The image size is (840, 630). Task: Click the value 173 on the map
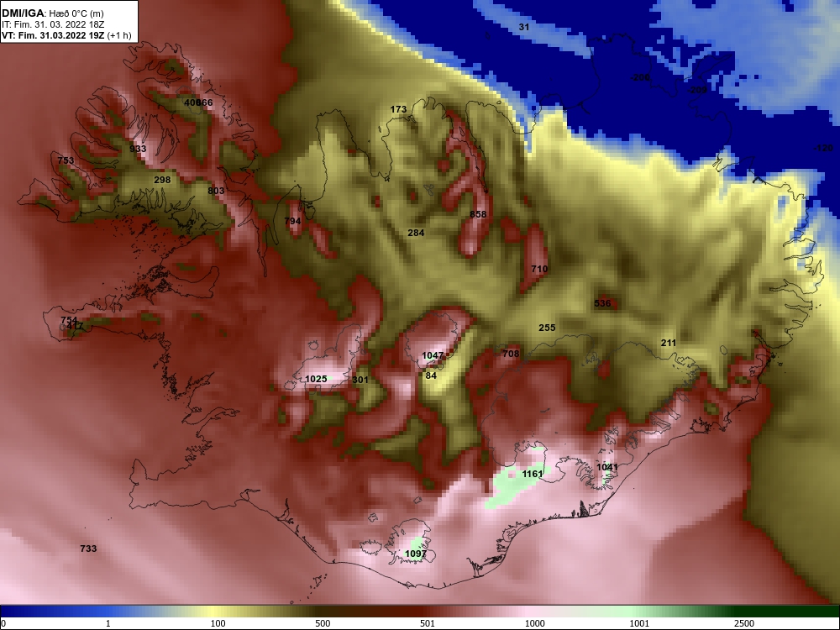click(x=398, y=109)
